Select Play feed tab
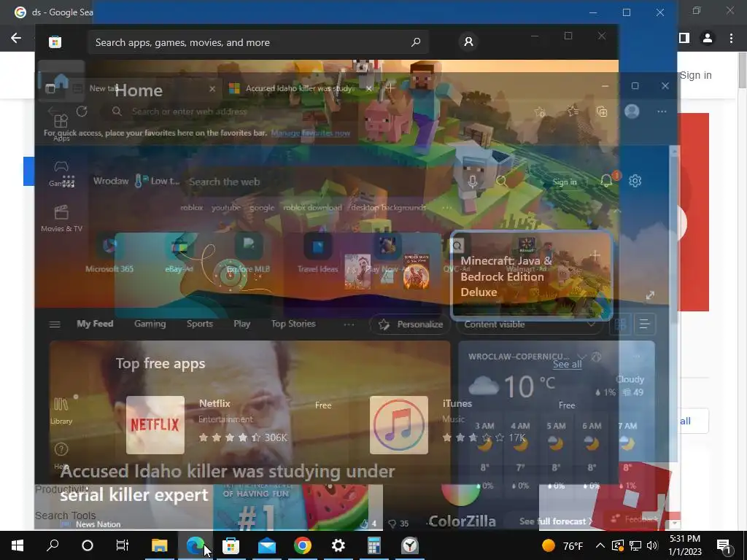This screenshot has height=560, width=747. (241, 324)
